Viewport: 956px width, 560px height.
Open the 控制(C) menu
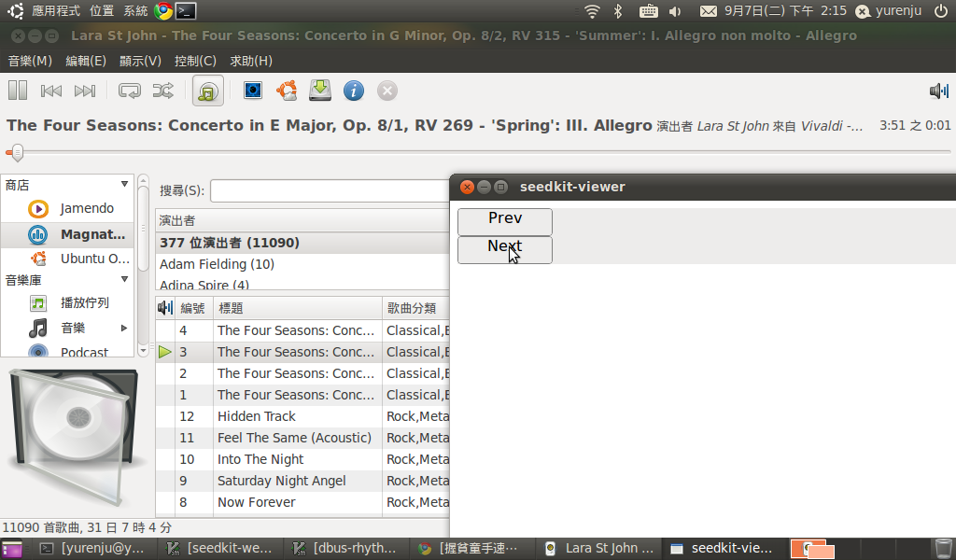(195, 61)
